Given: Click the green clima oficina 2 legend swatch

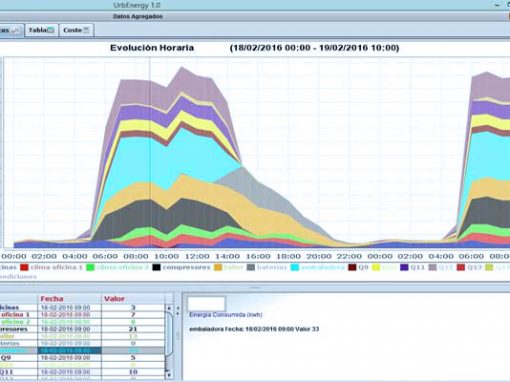Looking at the screenshot, I should pos(90,267).
